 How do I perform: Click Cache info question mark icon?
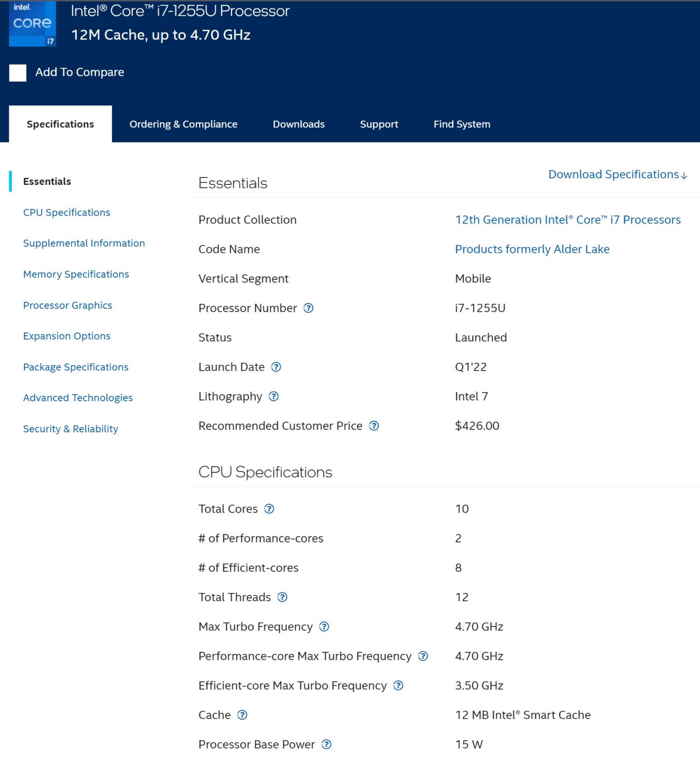coord(242,715)
